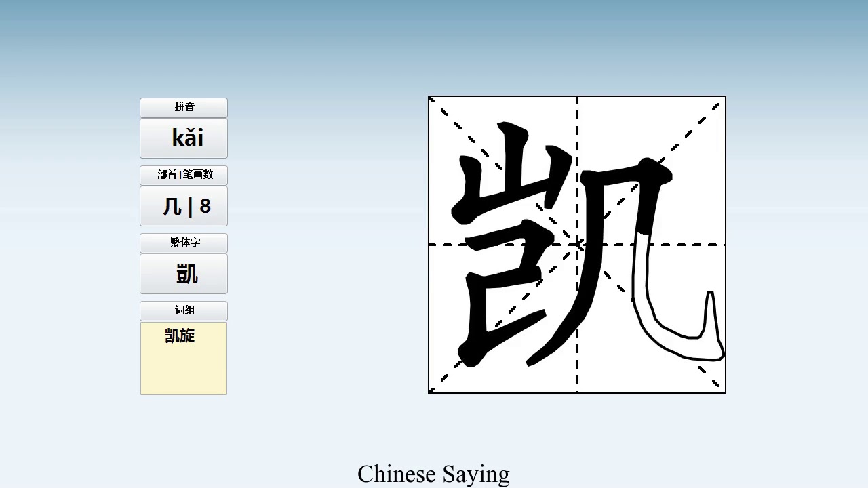Click the 拼音 label button
Image resolution: width=868 pixels, height=488 pixels.
[x=184, y=107]
